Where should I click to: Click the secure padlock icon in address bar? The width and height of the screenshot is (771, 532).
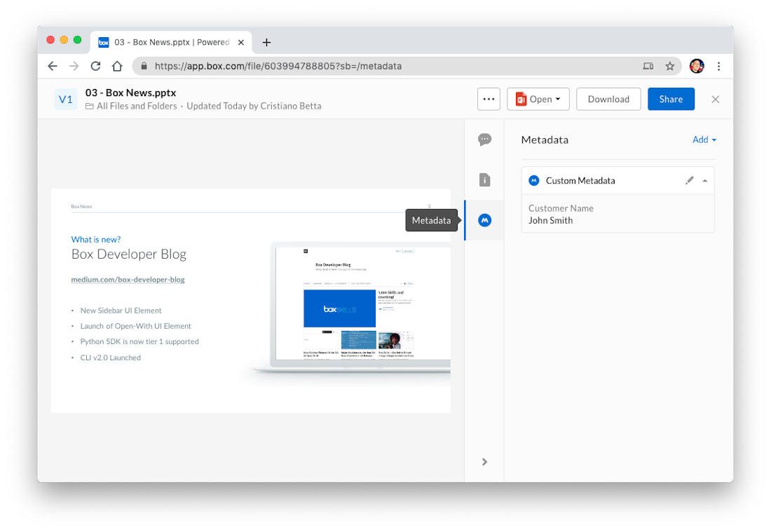[144, 65]
